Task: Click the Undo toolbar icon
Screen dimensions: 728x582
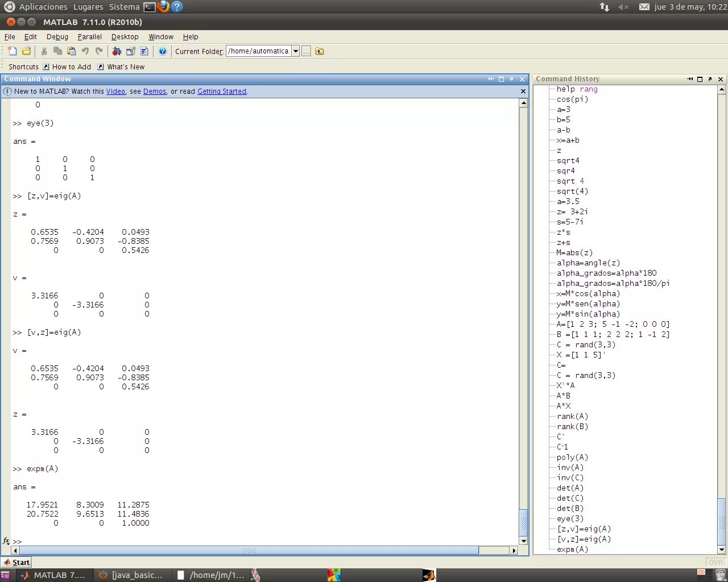Action: click(x=85, y=51)
